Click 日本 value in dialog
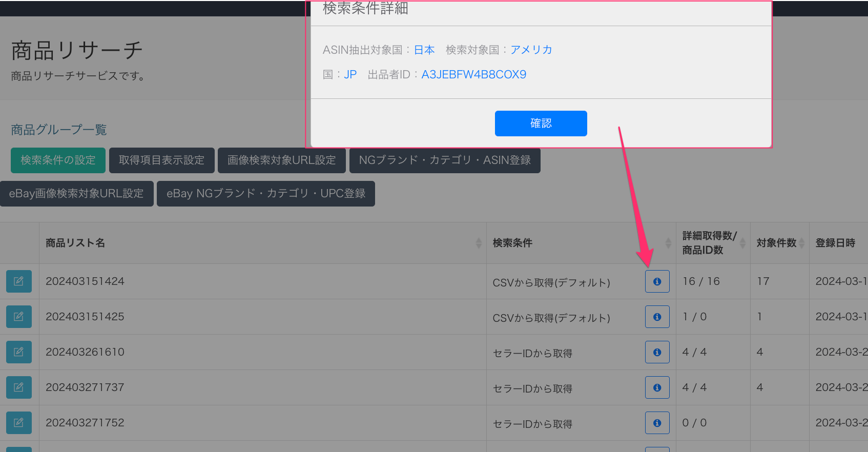 [x=424, y=50]
